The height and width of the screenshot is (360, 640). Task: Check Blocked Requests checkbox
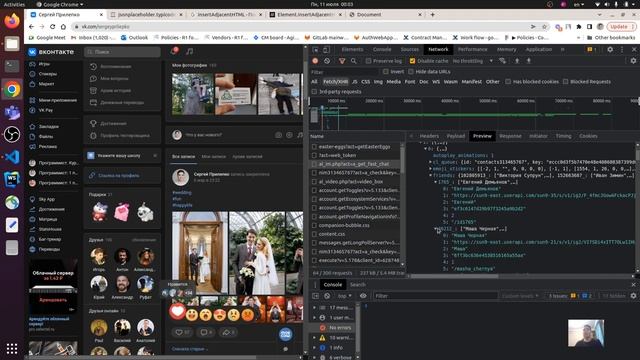click(566, 82)
